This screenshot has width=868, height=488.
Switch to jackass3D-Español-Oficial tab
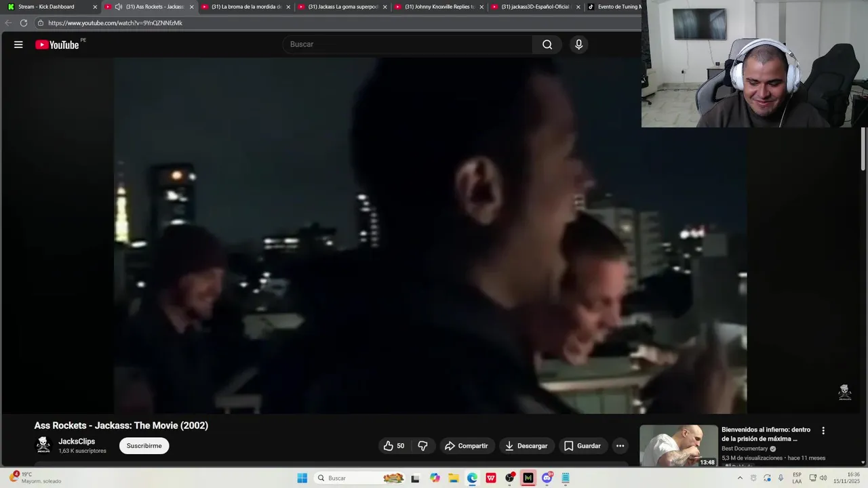pyautogui.click(x=536, y=7)
